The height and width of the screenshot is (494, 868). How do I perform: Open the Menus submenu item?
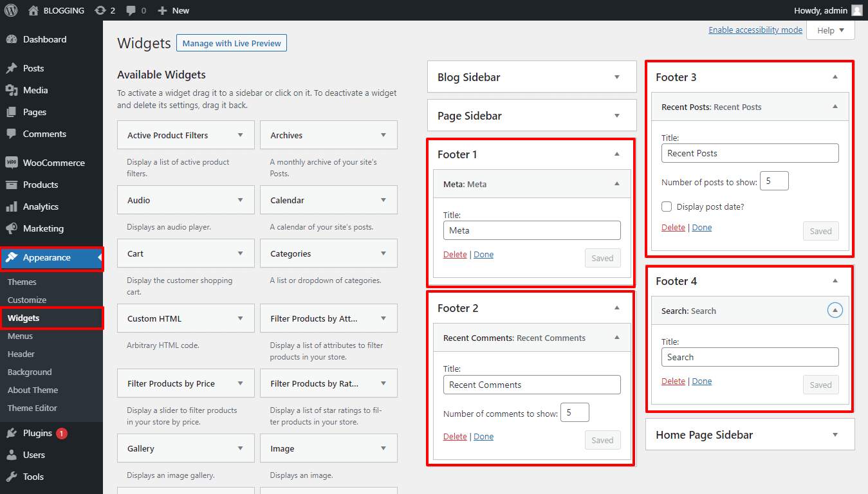click(20, 336)
